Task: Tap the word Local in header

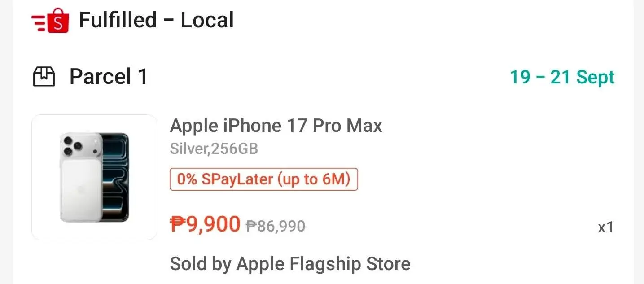Action: click(x=207, y=21)
